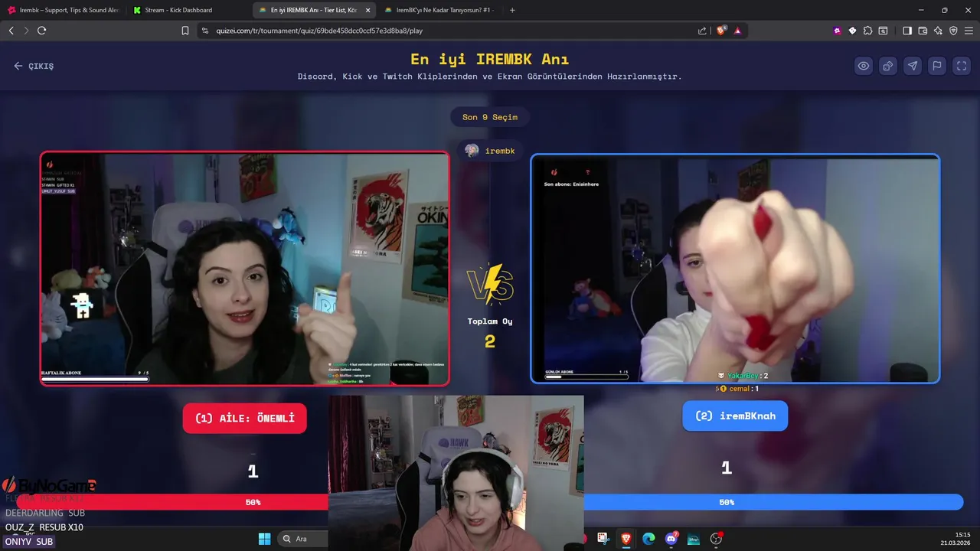980x551 pixels.
Task: Click the white tag extension icon
Action: click(x=853, y=31)
